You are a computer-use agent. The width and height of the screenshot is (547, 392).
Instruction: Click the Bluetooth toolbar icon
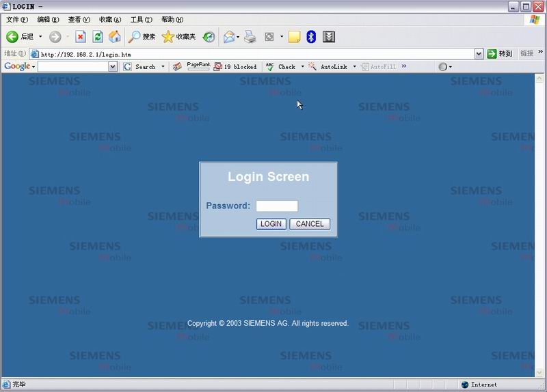(x=311, y=37)
